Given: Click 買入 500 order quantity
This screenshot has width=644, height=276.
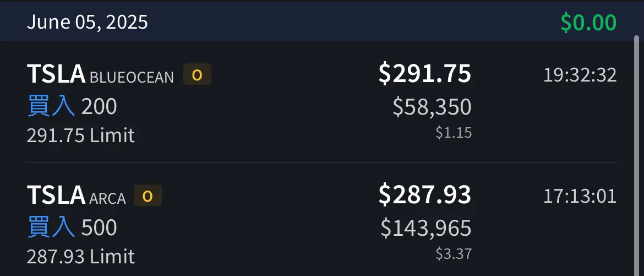Looking at the screenshot, I should (72, 228).
